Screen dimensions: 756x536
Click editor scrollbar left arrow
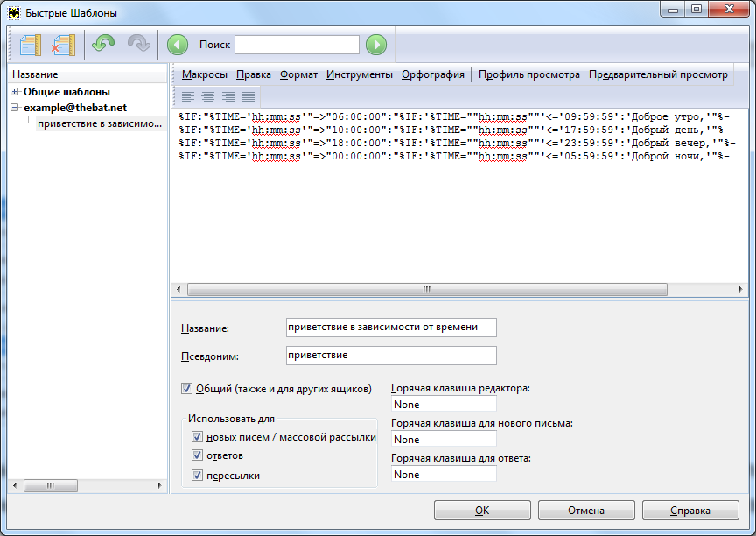(x=178, y=290)
